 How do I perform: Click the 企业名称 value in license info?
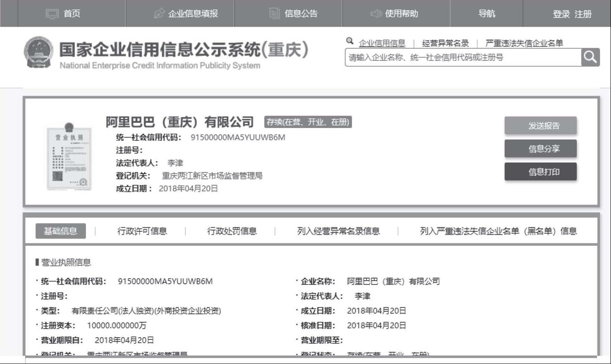(393, 281)
